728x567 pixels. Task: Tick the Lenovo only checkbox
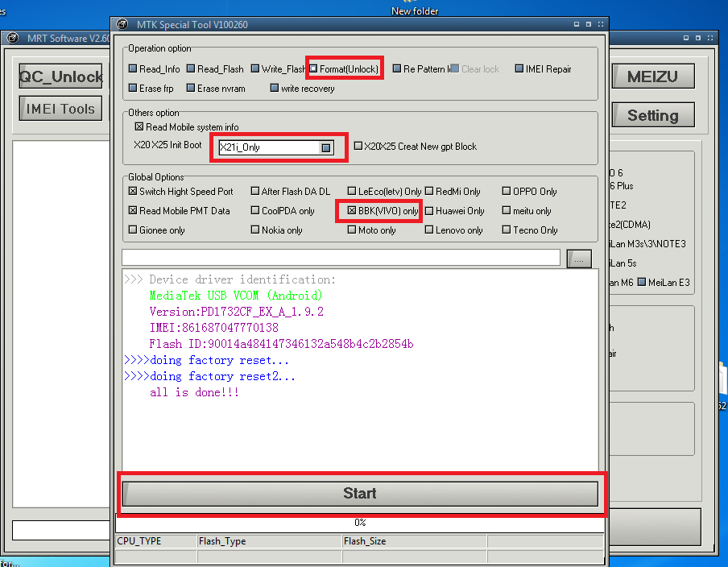[x=429, y=230]
